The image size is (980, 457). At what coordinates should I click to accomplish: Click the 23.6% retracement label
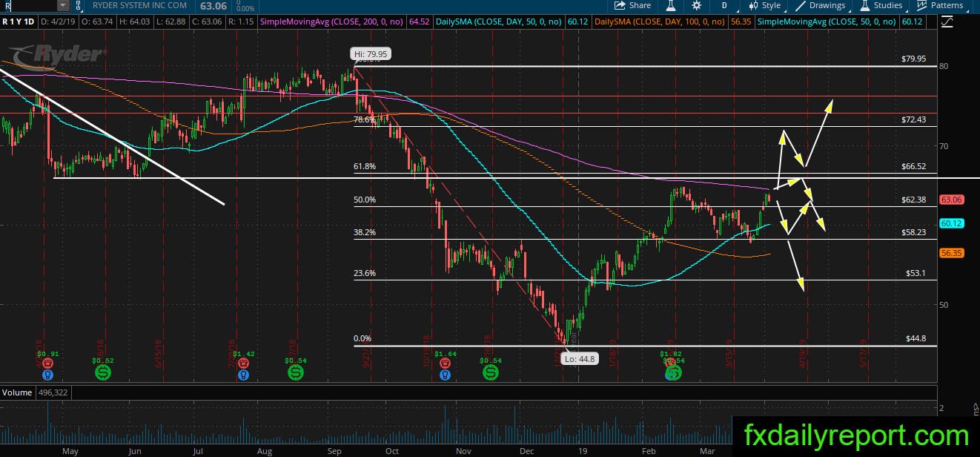point(365,273)
